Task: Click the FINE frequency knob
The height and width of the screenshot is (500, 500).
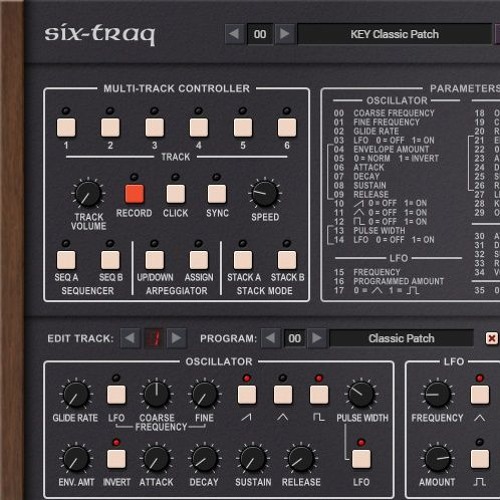Action: (x=204, y=395)
